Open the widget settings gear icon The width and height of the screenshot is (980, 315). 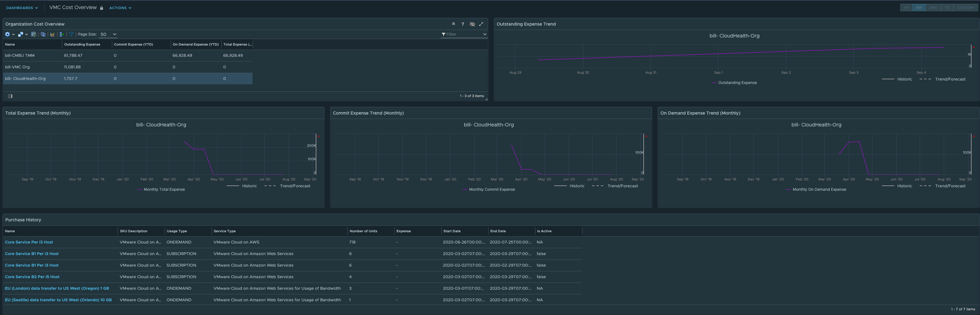click(7, 34)
